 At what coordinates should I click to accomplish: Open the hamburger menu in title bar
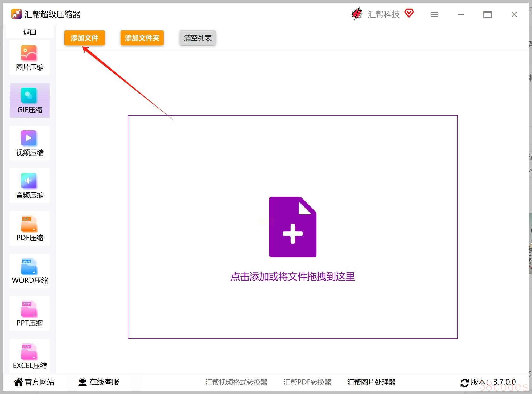(434, 14)
